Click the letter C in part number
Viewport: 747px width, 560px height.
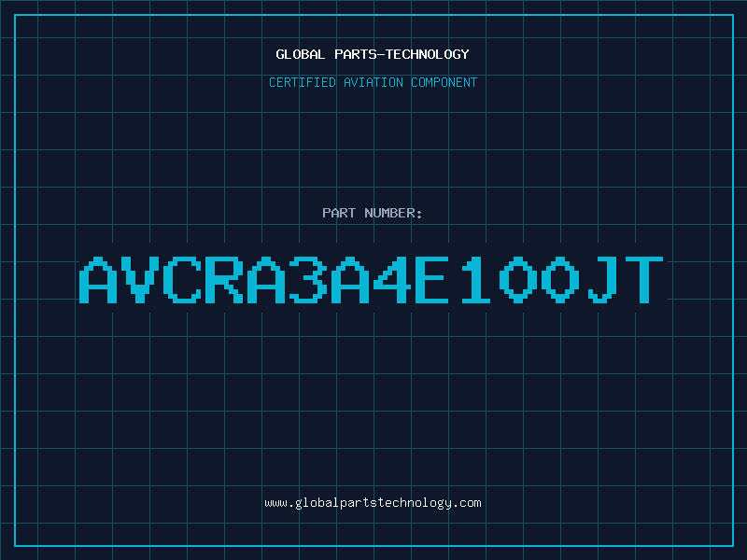[182, 280]
